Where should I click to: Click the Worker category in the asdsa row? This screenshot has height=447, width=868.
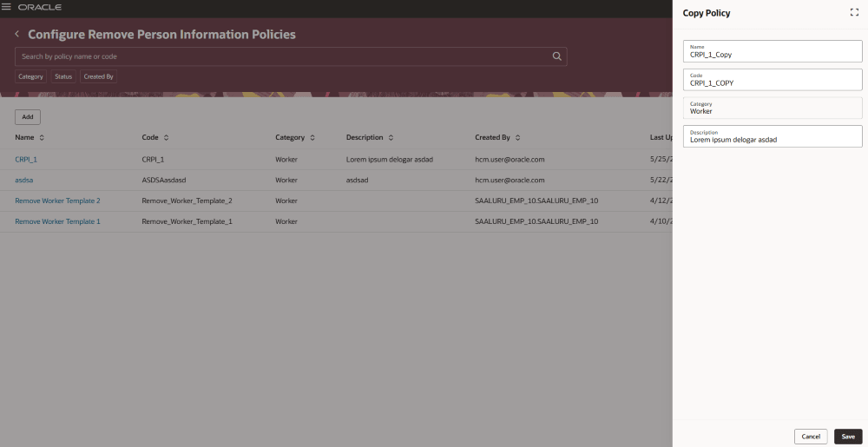pyautogui.click(x=286, y=180)
